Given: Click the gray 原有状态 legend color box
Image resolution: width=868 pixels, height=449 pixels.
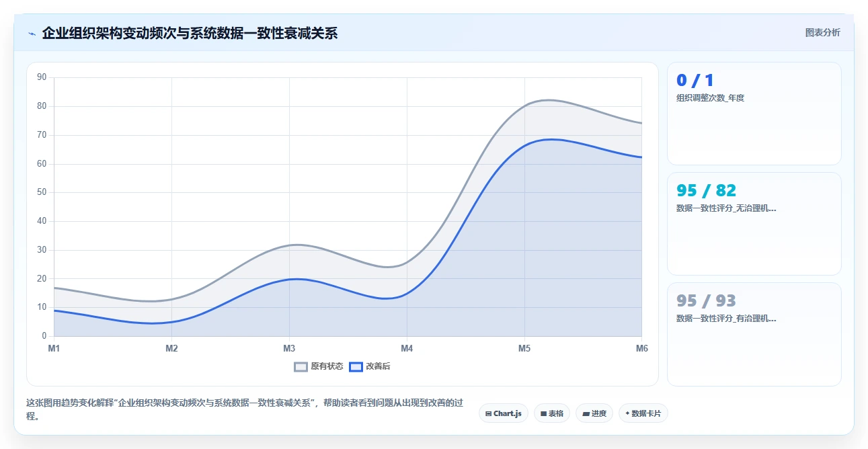Looking at the screenshot, I should (301, 366).
